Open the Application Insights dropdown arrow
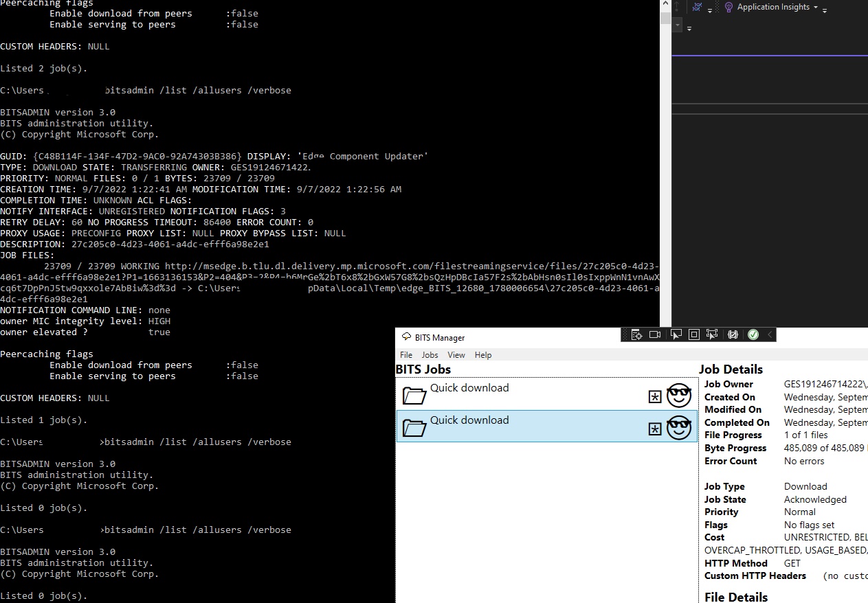 [816, 8]
